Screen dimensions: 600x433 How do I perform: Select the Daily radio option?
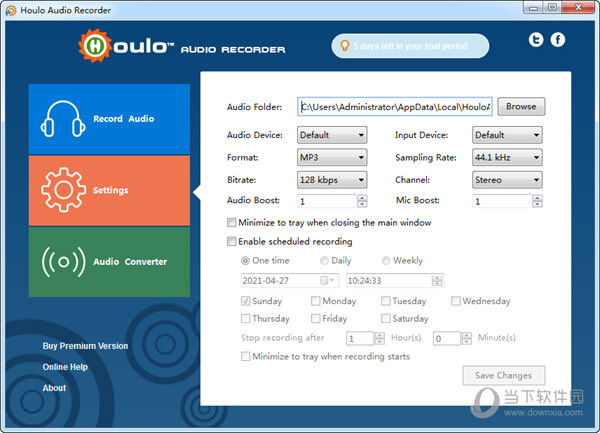(x=324, y=260)
